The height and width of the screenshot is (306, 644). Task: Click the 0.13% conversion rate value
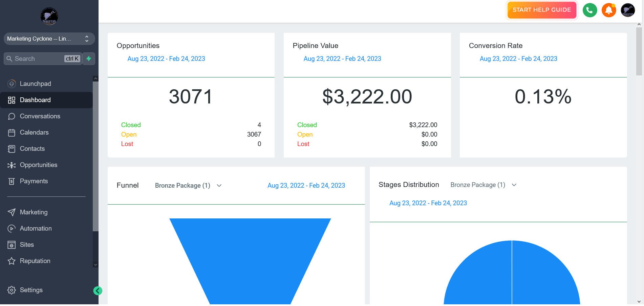[543, 96]
